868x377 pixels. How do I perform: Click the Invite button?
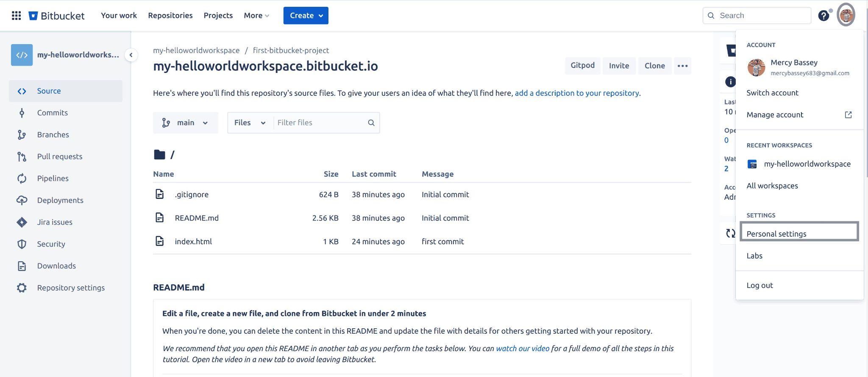point(619,66)
